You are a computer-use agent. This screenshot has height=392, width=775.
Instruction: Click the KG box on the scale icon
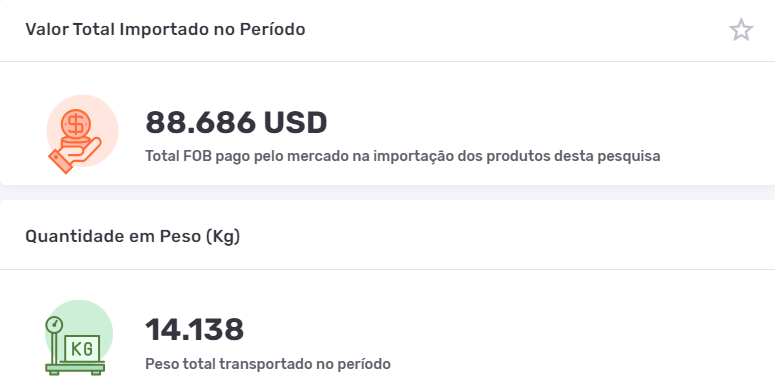click(82, 349)
